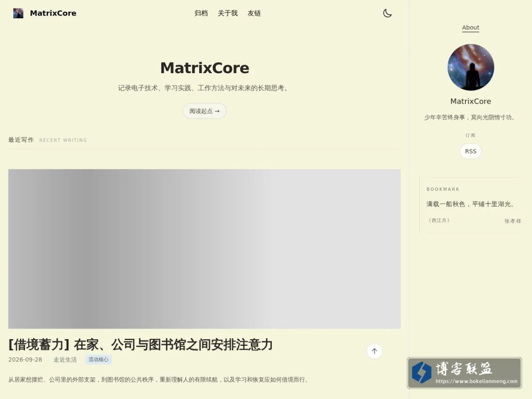Viewport: 532px width, 399px height.
Task: Select the About tab in sidebar
Action: [470, 27]
